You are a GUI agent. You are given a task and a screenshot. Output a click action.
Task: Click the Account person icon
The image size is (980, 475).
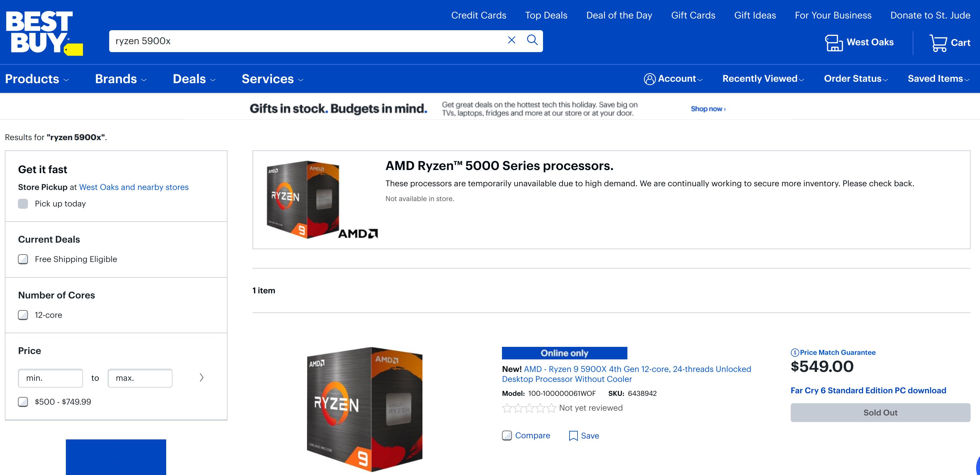(x=649, y=79)
